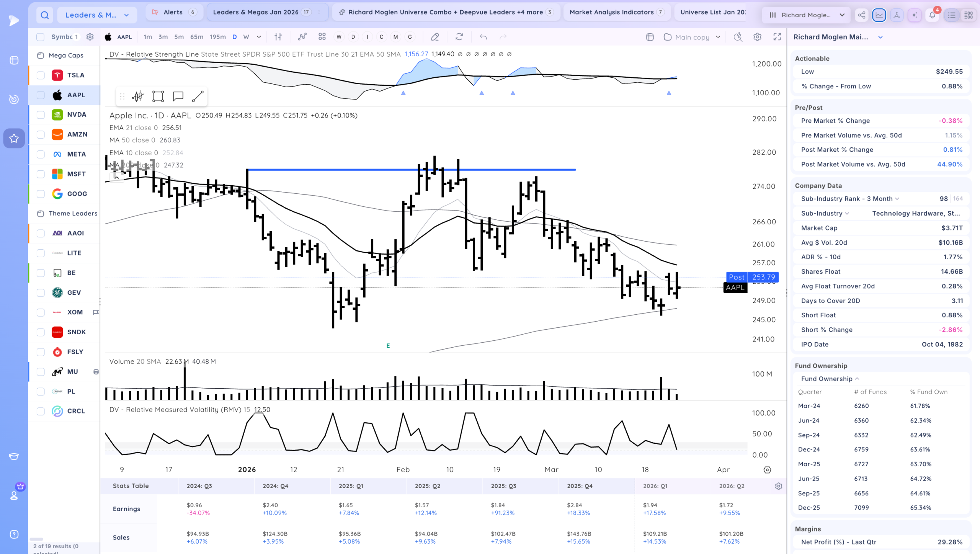Click the notifications bell icon
This screenshot has width=980, height=554.
(932, 15)
